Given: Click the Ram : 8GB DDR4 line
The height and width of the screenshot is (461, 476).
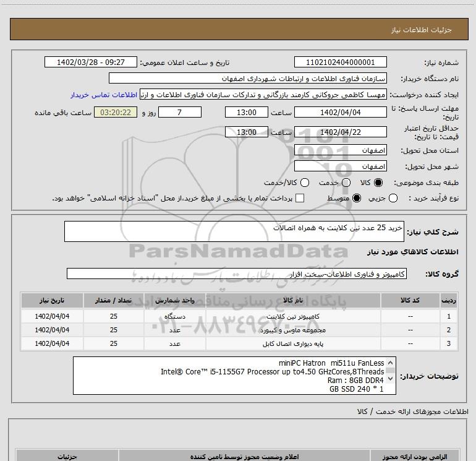Looking at the screenshot, I should click(x=355, y=380).
